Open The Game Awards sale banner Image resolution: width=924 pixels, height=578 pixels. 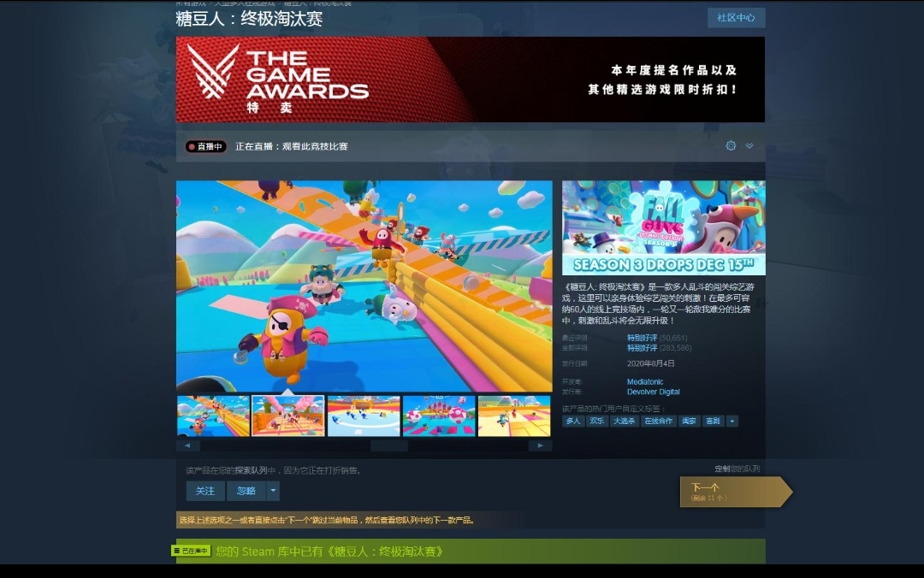(x=471, y=80)
